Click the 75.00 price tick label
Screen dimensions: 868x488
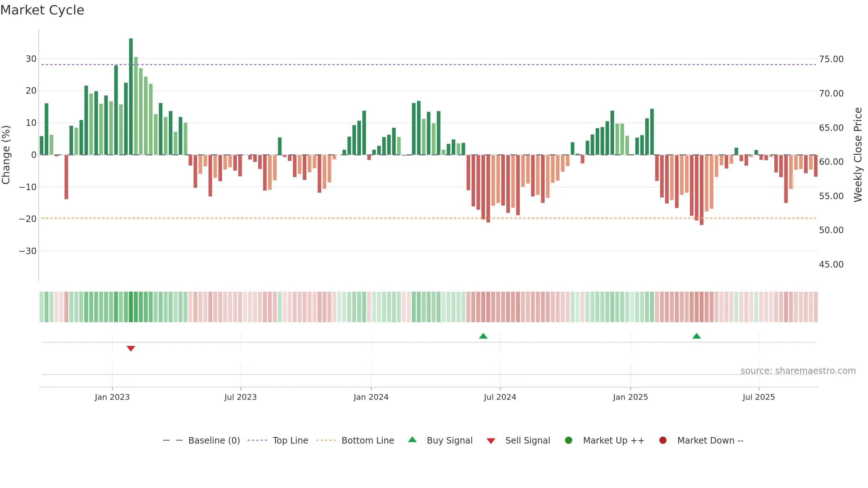click(831, 59)
